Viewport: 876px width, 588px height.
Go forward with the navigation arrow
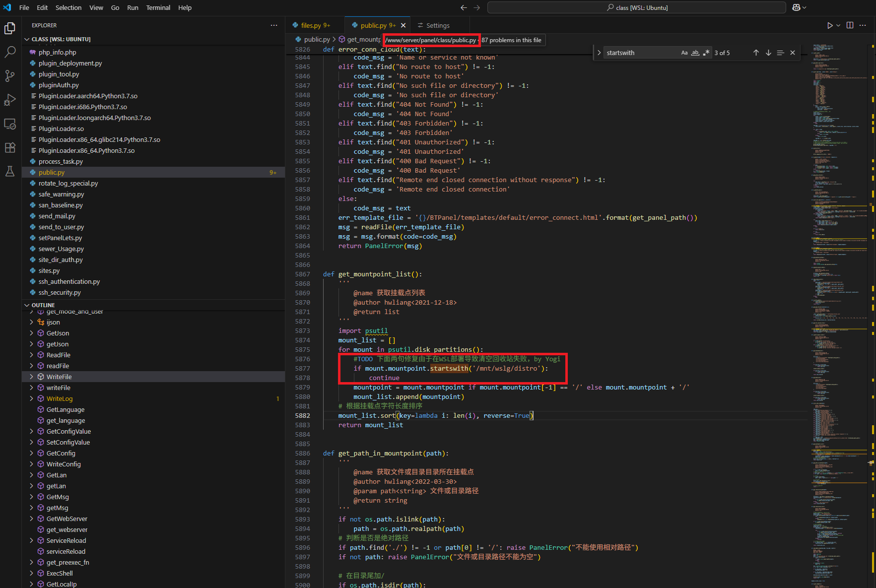click(x=476, y=7)
